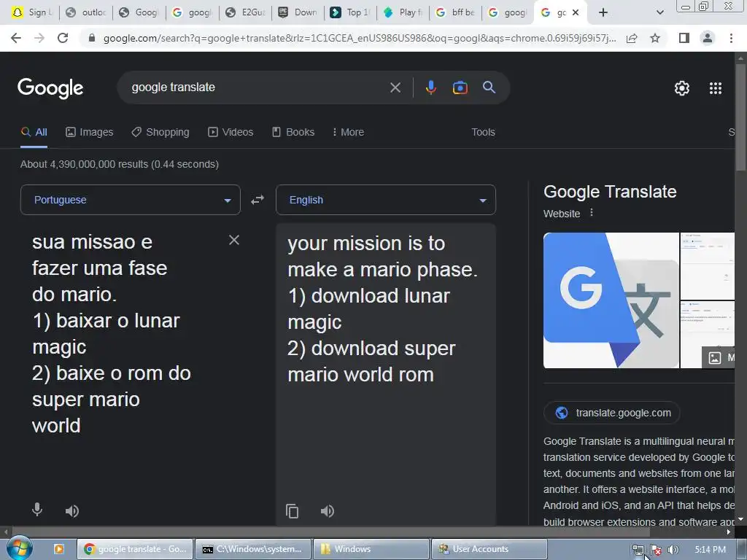Image resolution: width=747 pixels, height=560 pixels.
Task: Open the browser side panel
Action: (684, 38)
